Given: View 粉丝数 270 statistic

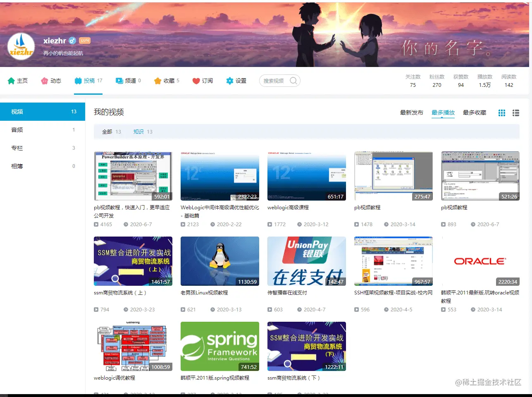Looking at the screenshot, I should pos(437,81).
